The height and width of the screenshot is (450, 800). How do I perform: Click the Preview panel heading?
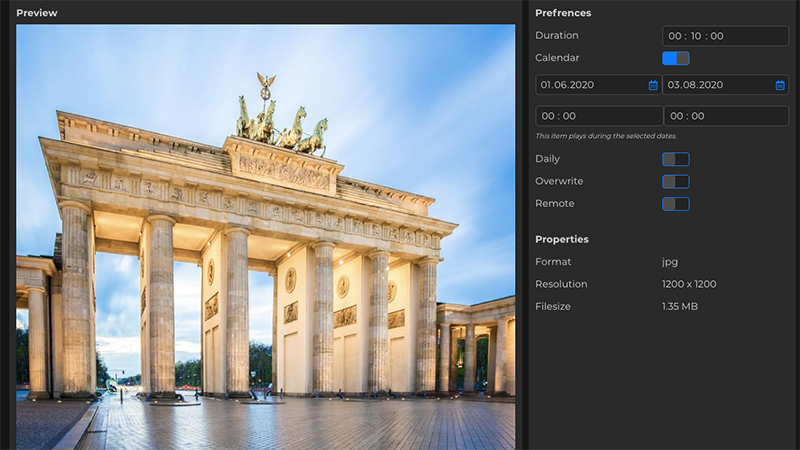tap(37, 13)
